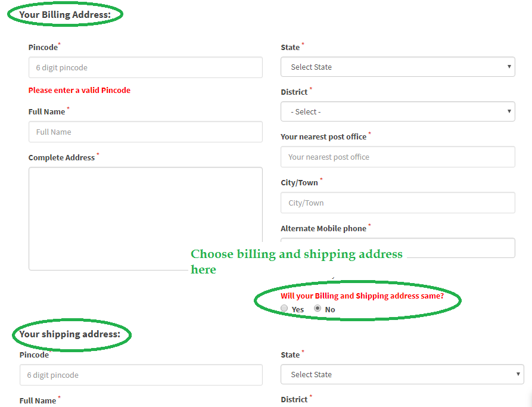Open the shipping address State dropdown
Screen dimensions: 532x407
402,374
